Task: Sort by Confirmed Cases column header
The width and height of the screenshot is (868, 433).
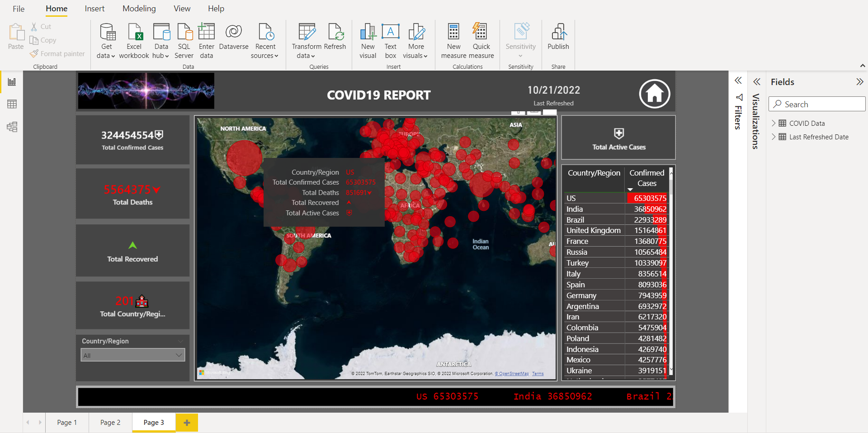Action: [x=647, y=178]
